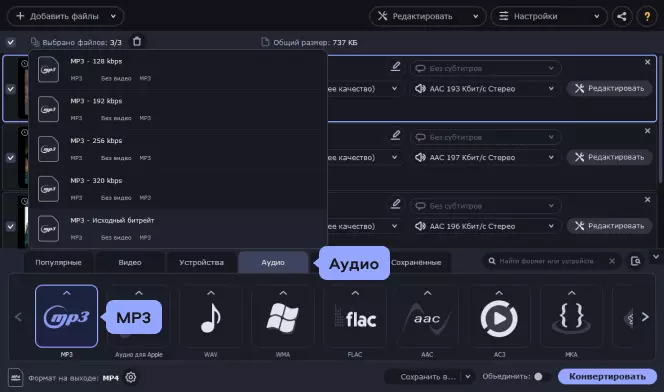The height and width of the screenshot is (392, 664).
Task: Open AAC 193 Кбит/с audio track dropdown
Action: tap(485, 88)
